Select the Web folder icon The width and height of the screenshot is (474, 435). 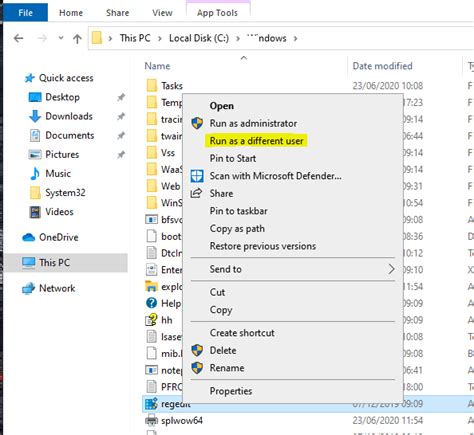(x=152, y=186)
